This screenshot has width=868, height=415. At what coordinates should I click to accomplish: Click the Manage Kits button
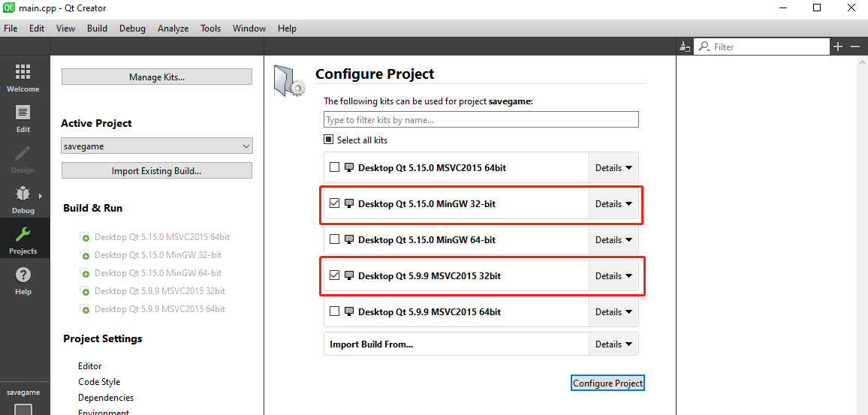point(157,77)
